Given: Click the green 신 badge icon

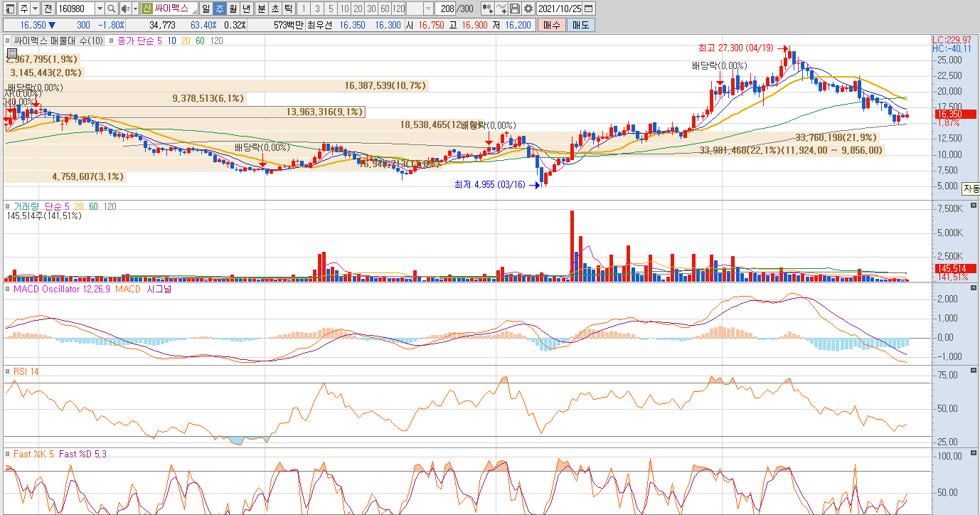Looking at the screenshot, I should point(147,9).
